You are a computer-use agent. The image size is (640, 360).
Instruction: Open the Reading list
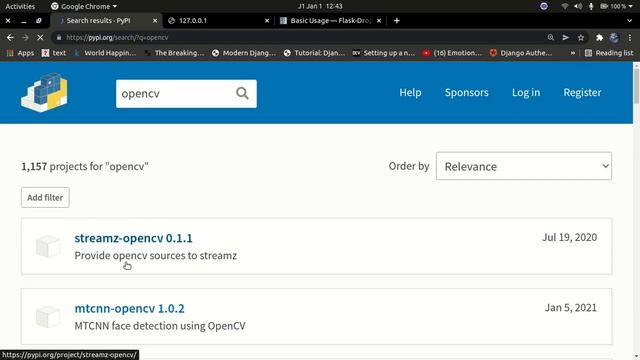click(609, 53)
